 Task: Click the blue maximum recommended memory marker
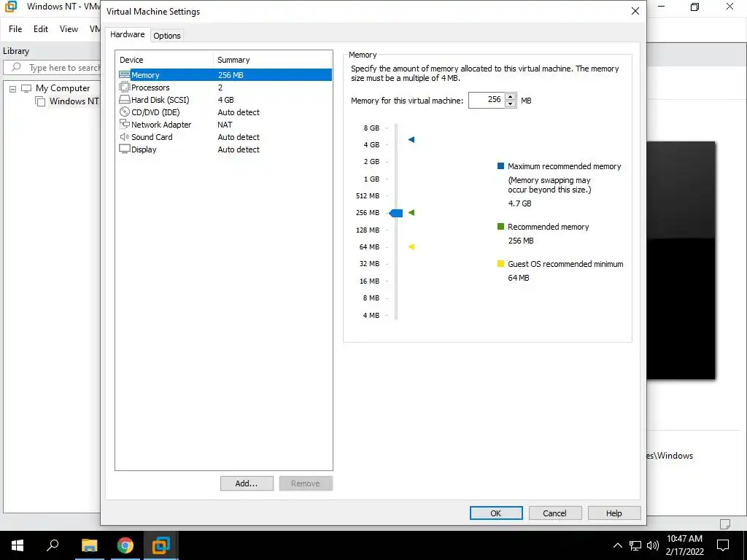coord(411,139)
